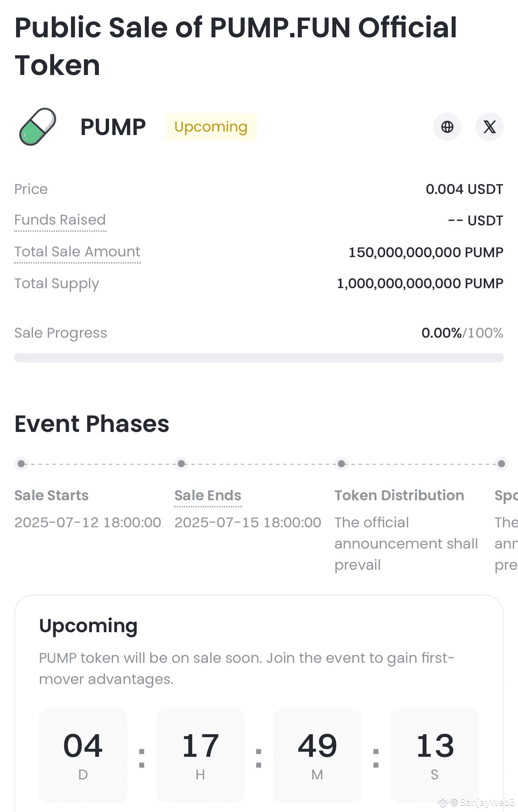518x812 pixels.
Task: Select the Sale Starts phase dot
Action: click(x=21, y=464)
